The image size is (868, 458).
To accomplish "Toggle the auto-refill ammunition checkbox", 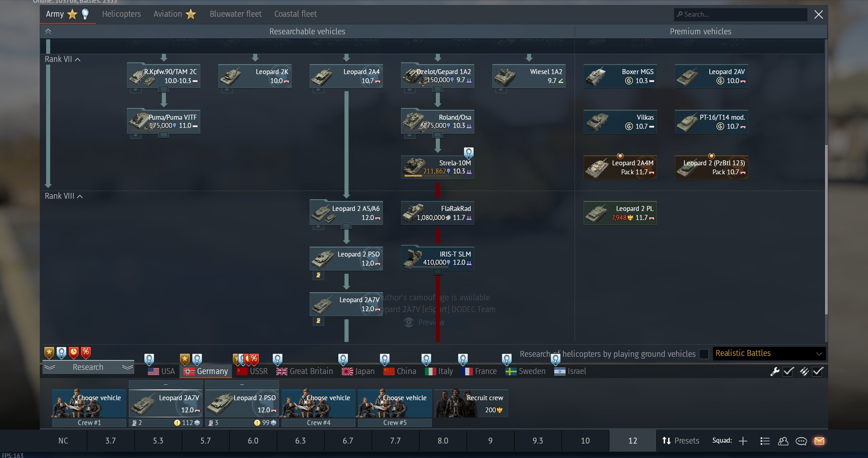I will [818, 371].
